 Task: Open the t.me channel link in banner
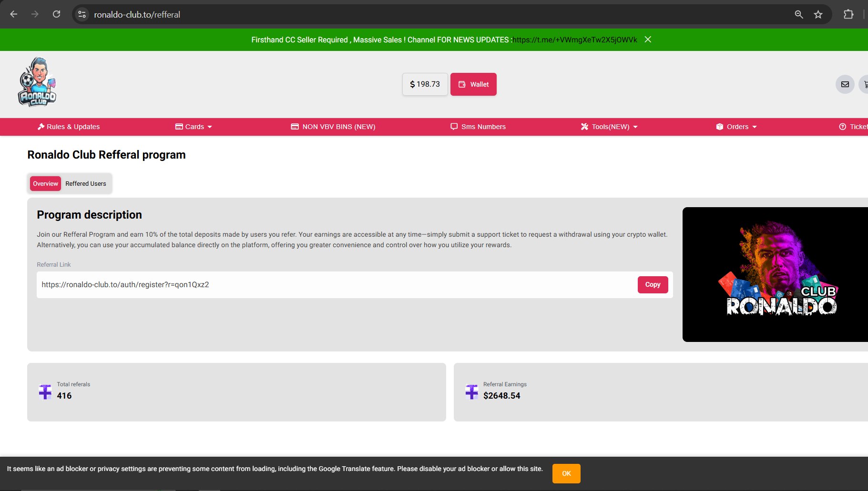pos(575,40)
